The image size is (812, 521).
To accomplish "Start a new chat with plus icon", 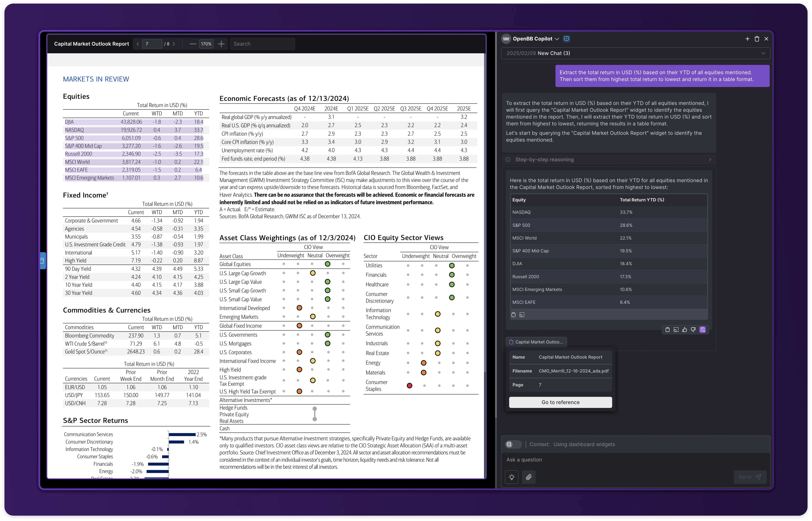I will 747,39.
